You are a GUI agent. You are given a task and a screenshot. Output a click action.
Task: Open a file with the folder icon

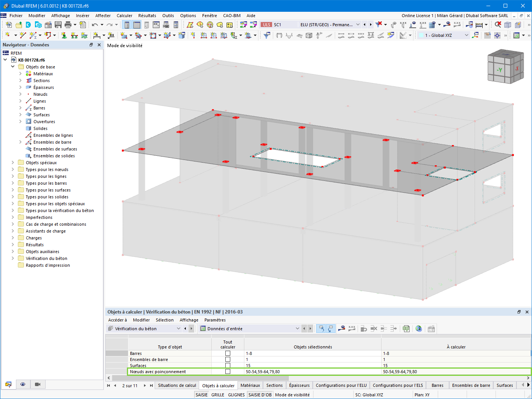18,25
